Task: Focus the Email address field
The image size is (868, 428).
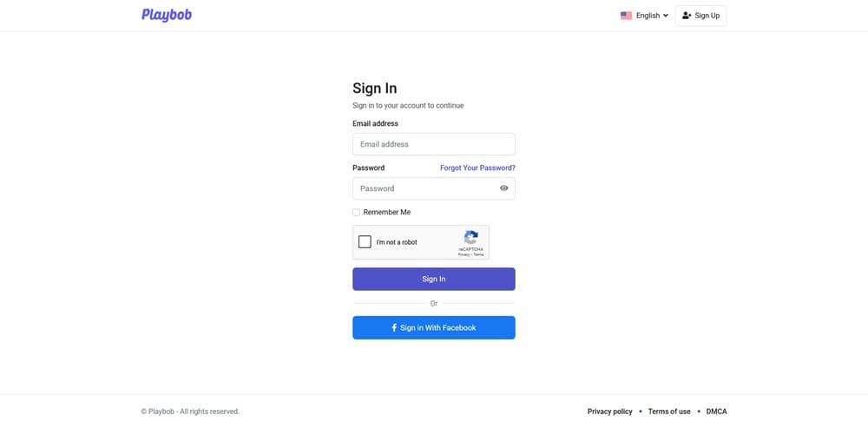Action: (x=433, y=144)
